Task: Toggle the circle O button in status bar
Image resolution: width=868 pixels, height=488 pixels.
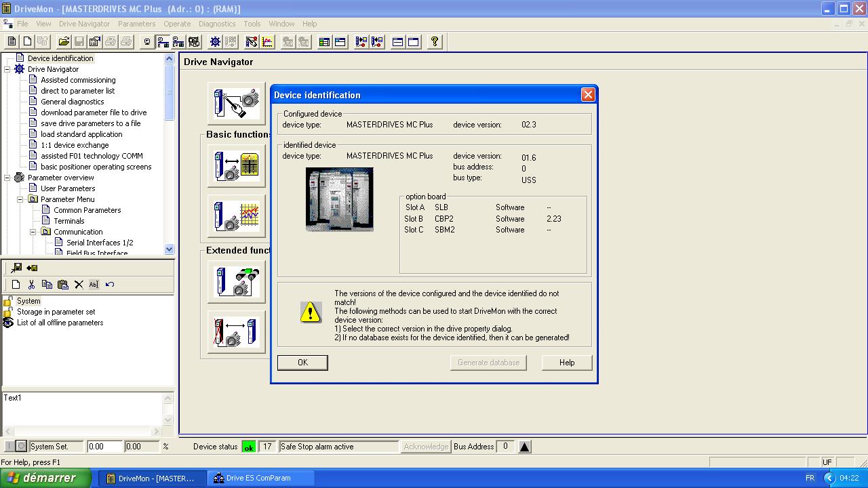Action: 22,447
